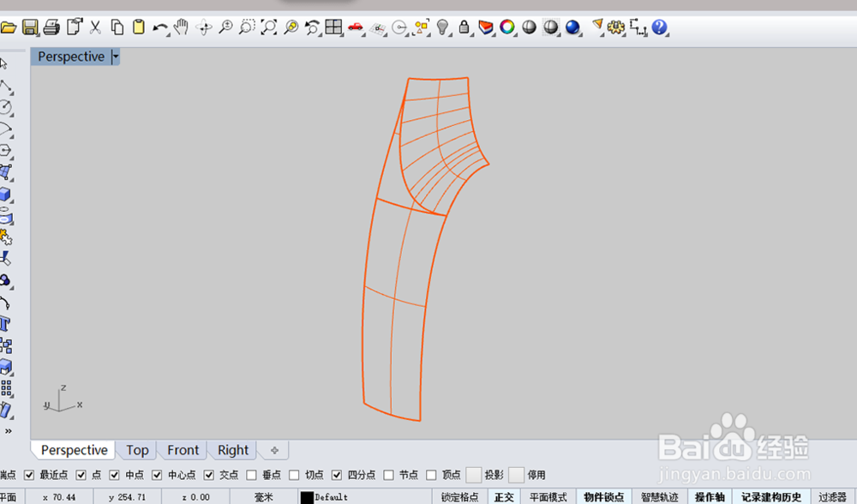Toggle the four-viewport layout icon
857x504 pixels.
pos(333,27)
